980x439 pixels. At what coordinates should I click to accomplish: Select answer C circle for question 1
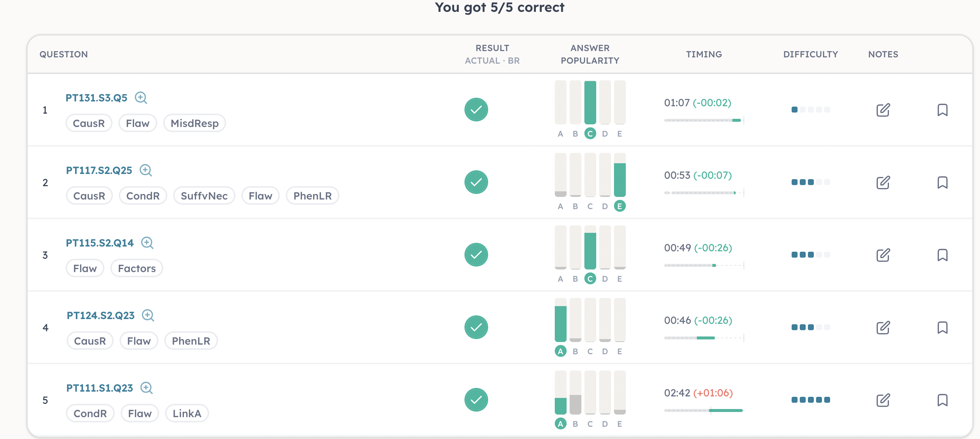[590, 134]
